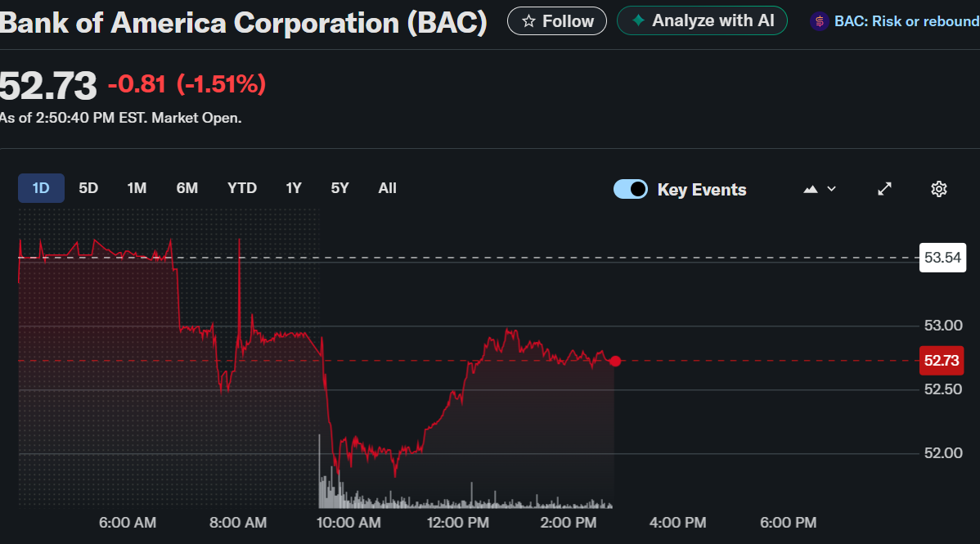Open the chart settings gear
The width and height of the screenshot is (980, 544).
coord(939,189)
